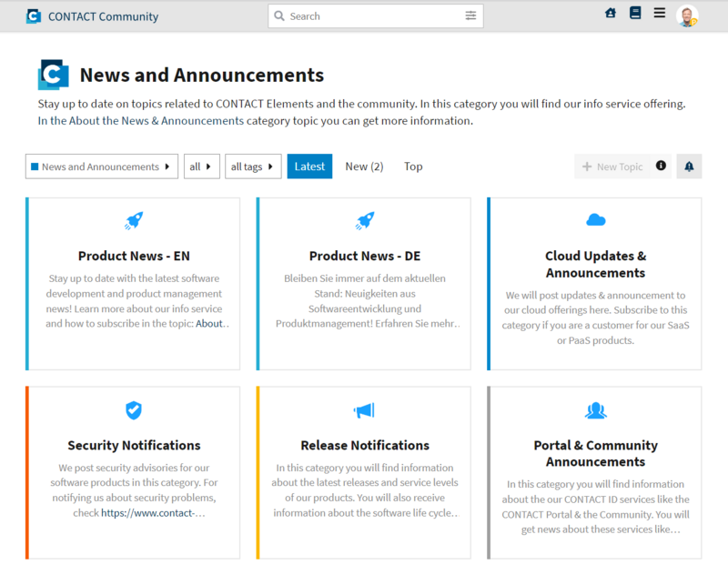Click the magnifier icon in search box
Screen dimensions: 728x575
pos(279,15)
